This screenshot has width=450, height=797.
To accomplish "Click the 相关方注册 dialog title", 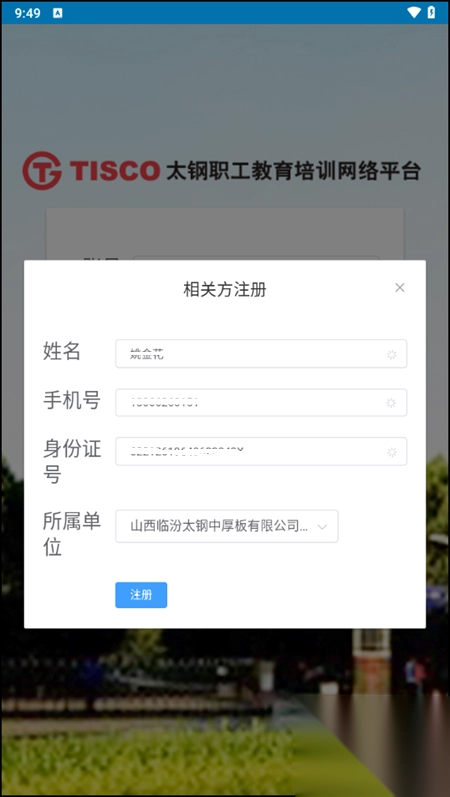I will pyautogui.click(x=225, y=290).
